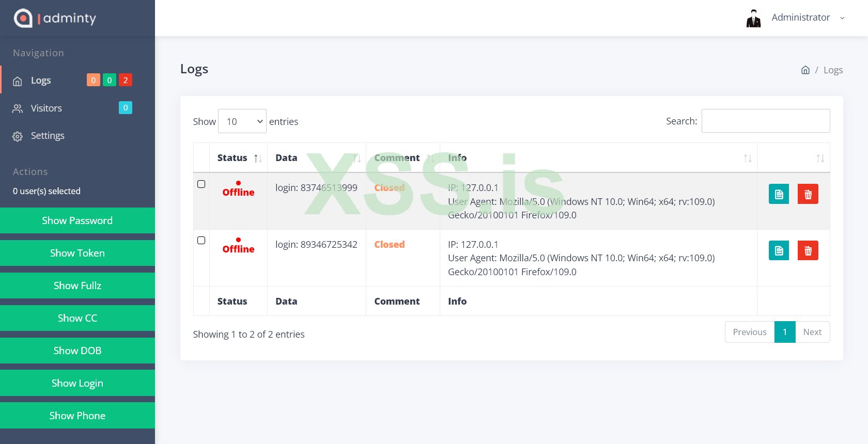Delete the log entry for login 89346725342

(x=808, y=250)
